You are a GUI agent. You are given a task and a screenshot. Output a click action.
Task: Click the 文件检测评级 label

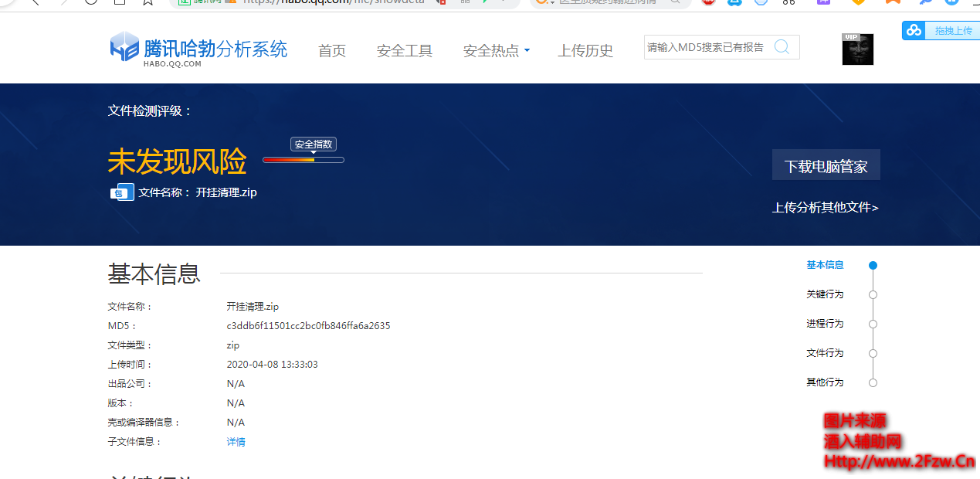tap(150, 110)
